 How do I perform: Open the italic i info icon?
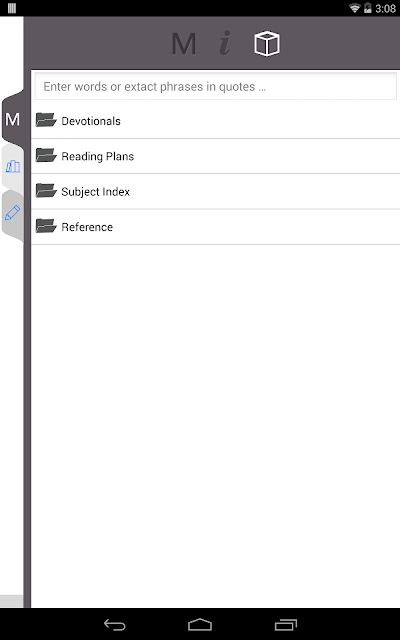pyautogui.click(x=225, y=43)
